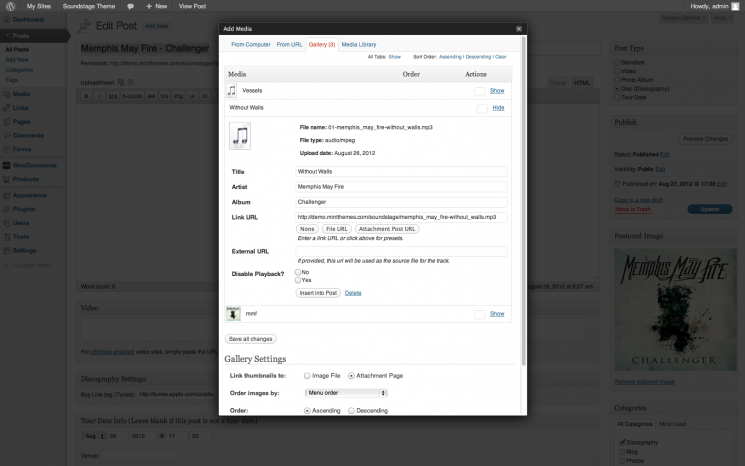Click the Pages sidebar icon

7,122
